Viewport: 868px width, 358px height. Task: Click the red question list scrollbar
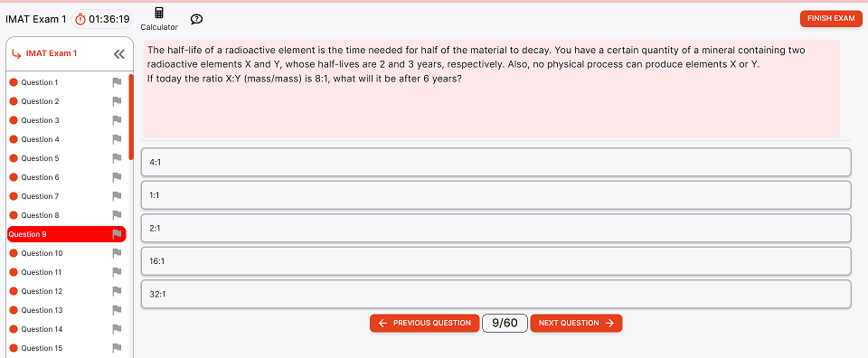(131, 117)
